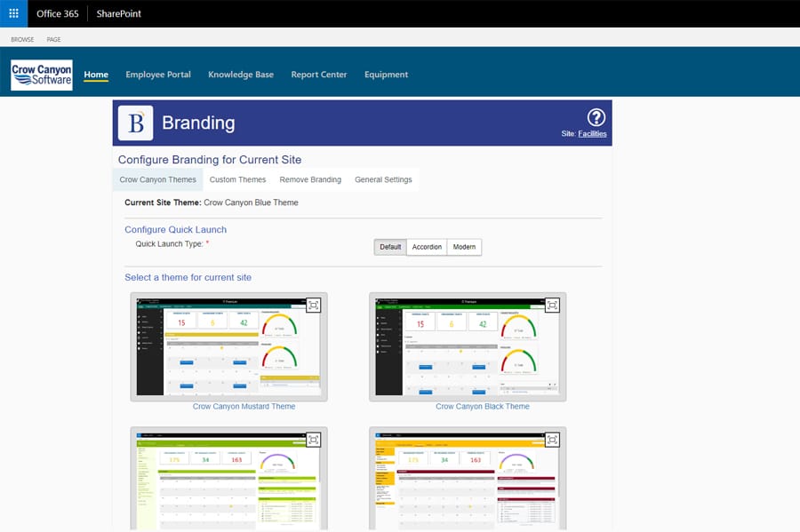Enlarge preview of Crow Canyon Black Theme
This screenshot has width=800, height=532.
coord(552,306)
